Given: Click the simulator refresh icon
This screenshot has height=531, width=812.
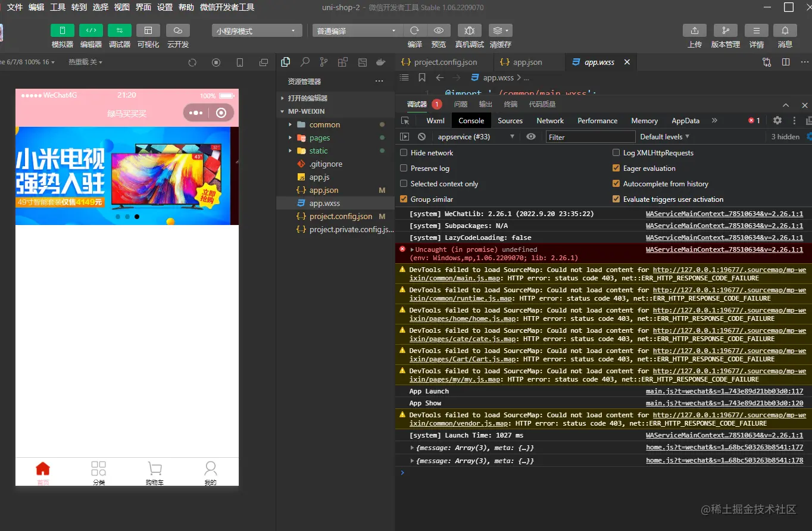Looking at the screenshot, I should (192, 63).
